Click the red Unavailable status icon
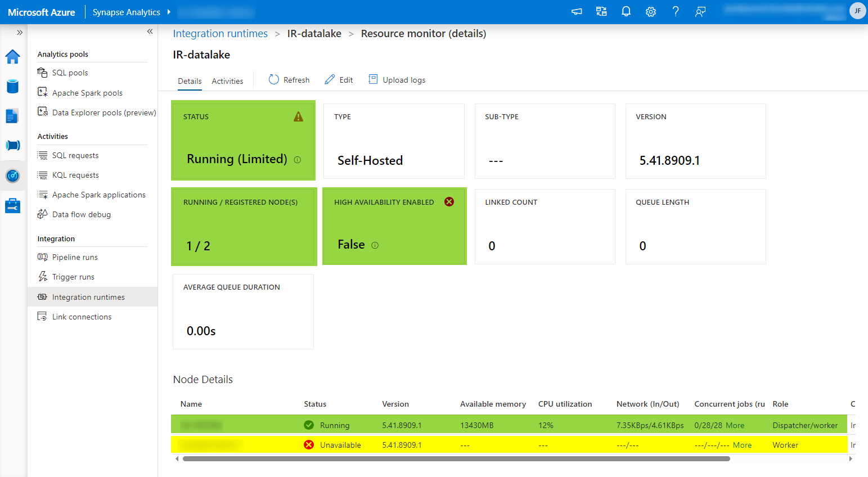The image size is (868, 477). coord(309,445)
